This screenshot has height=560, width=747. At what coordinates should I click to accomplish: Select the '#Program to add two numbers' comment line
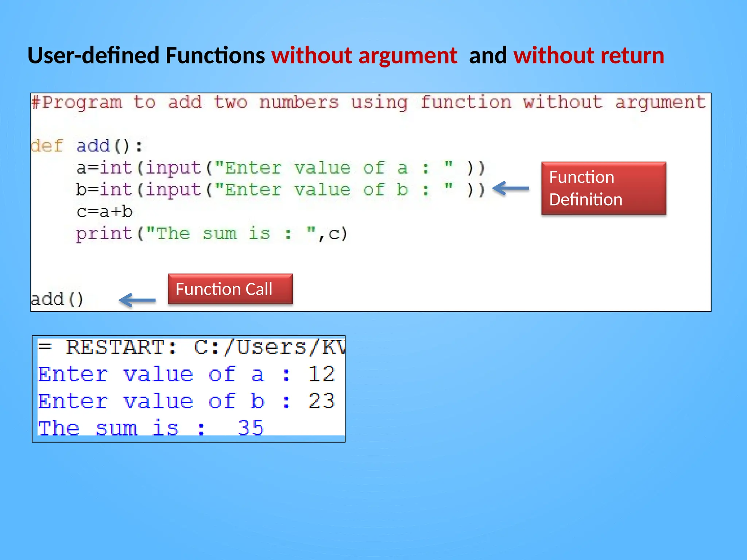369,102
